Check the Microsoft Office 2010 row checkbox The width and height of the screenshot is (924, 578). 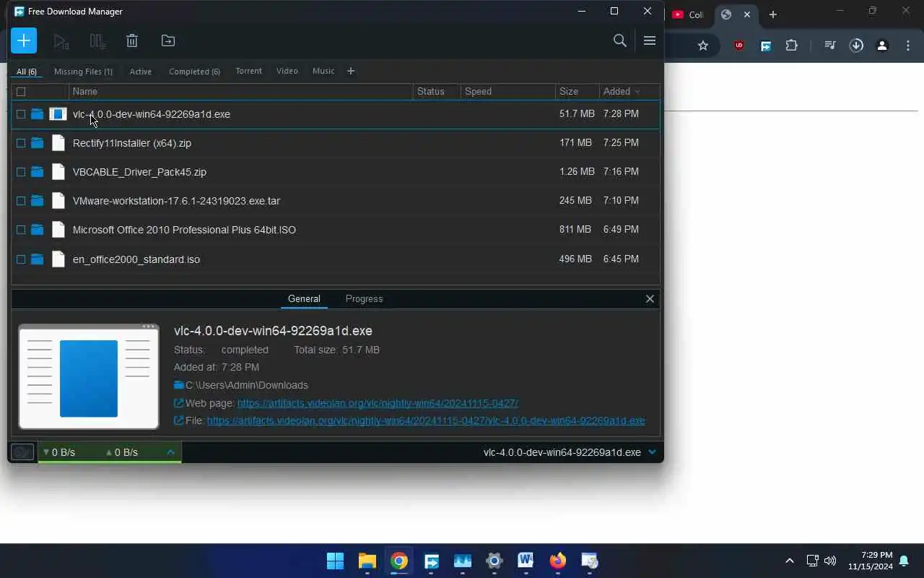[21, 230]
